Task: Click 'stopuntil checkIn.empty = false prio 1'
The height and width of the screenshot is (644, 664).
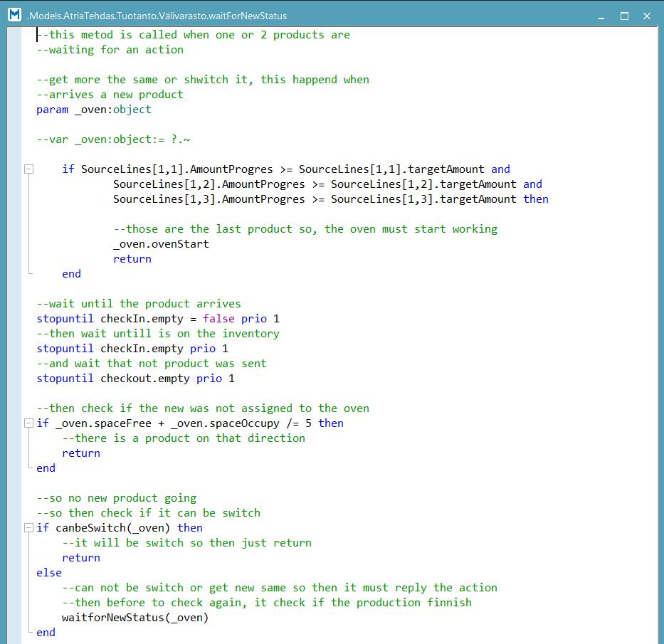Action: [x=158, y=318]
